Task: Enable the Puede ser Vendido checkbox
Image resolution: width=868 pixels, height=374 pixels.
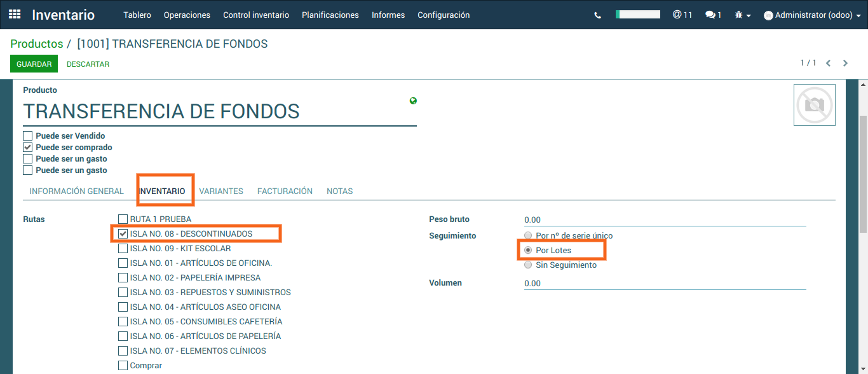Action: pyautogui.click(x=28, y=136)
